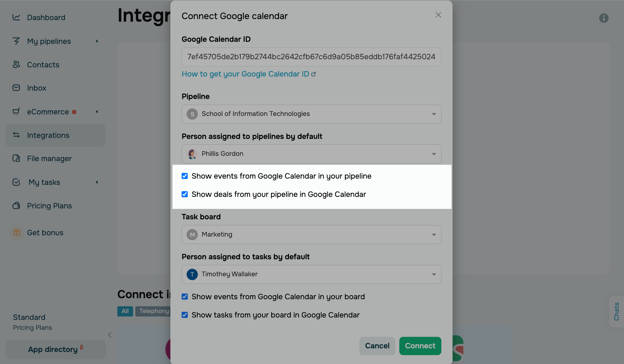Image resolution: width=624 pixels, height=364 pixels.
Task: Click the Google Calendar ID input field
Action: pos(311,57)
